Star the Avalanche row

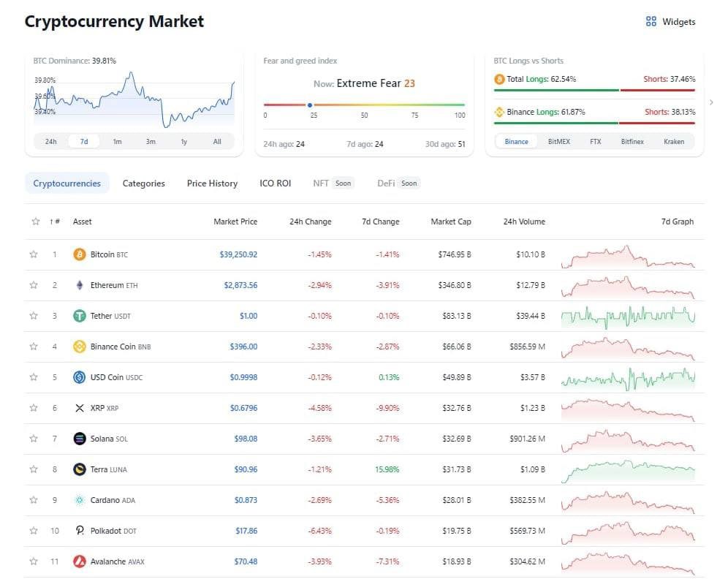click(34, 561)
